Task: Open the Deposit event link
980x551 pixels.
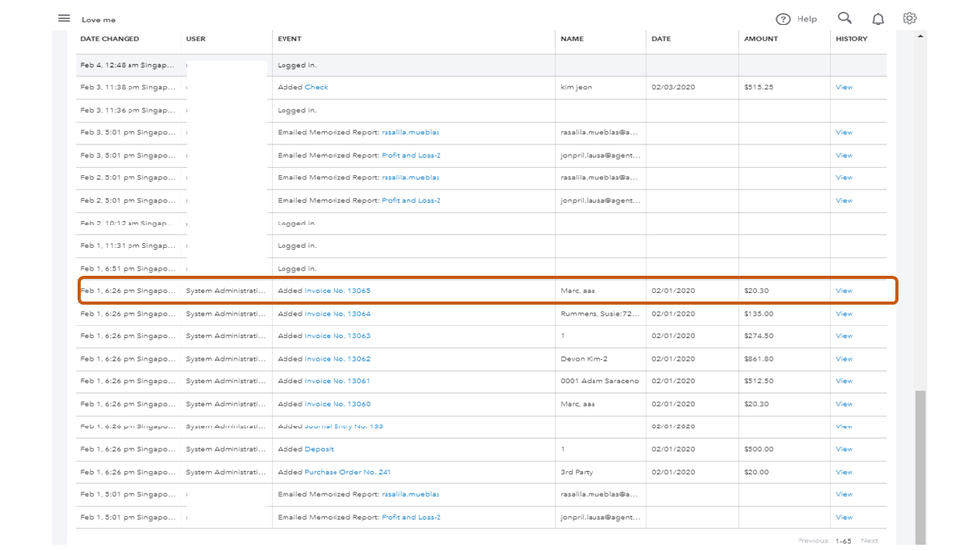Action: (319, 449)
